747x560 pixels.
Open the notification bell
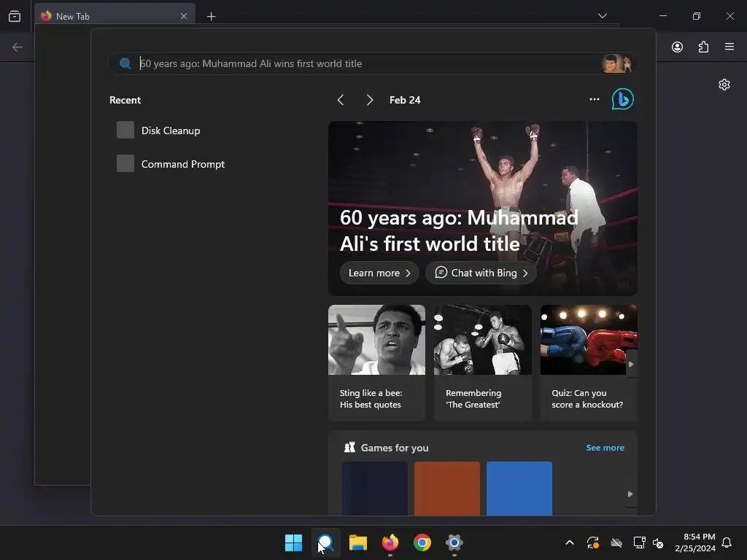click(x=727, y=542)
